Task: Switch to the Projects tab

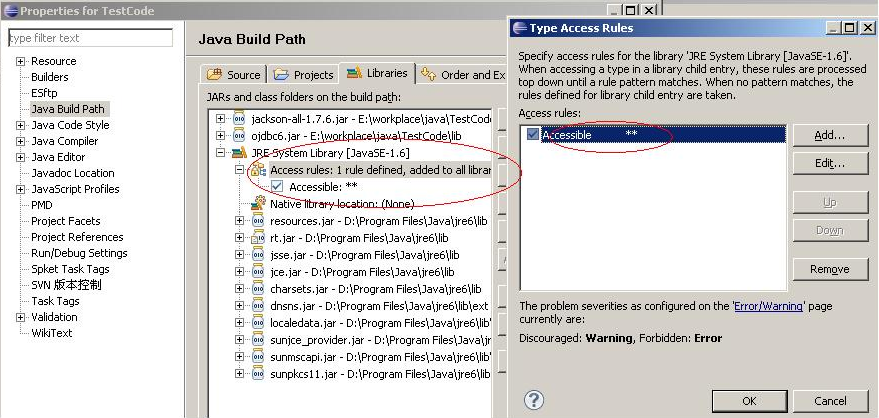Action: click(x=304, y=75)
